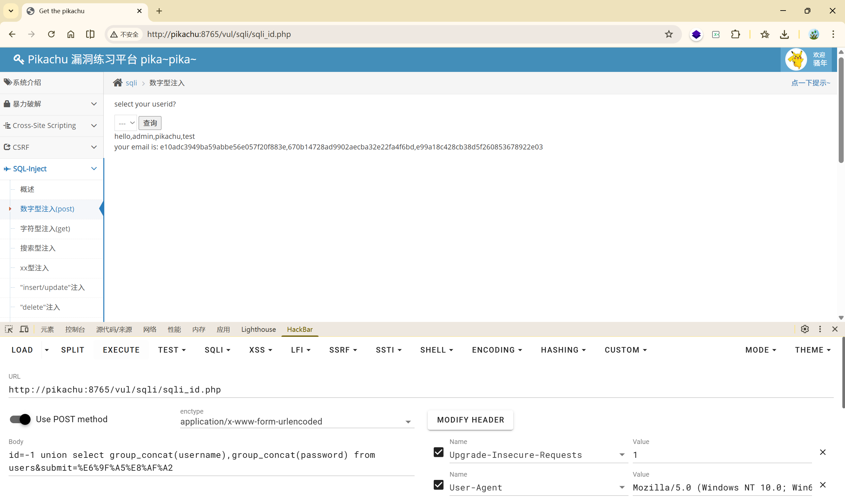Bookmark this page with the star icon
The height and width of the screenshot is (504, 845).
point(669,34)
